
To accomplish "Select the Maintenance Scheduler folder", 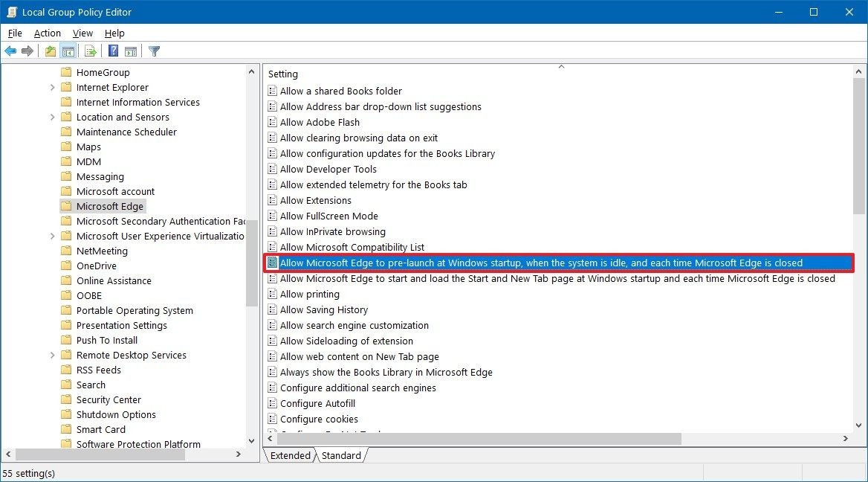I will tap(126, 132).
